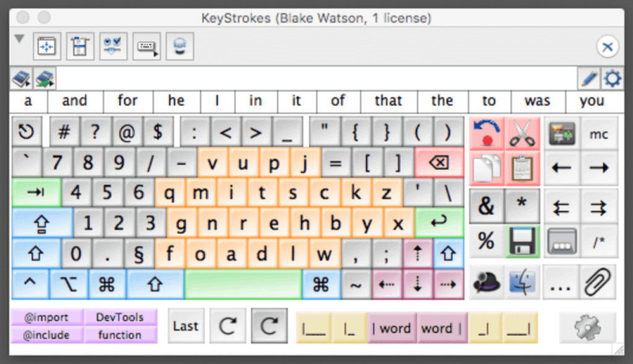
Task: Select the word suggestion "you"
Action: (x=592, y=101)
